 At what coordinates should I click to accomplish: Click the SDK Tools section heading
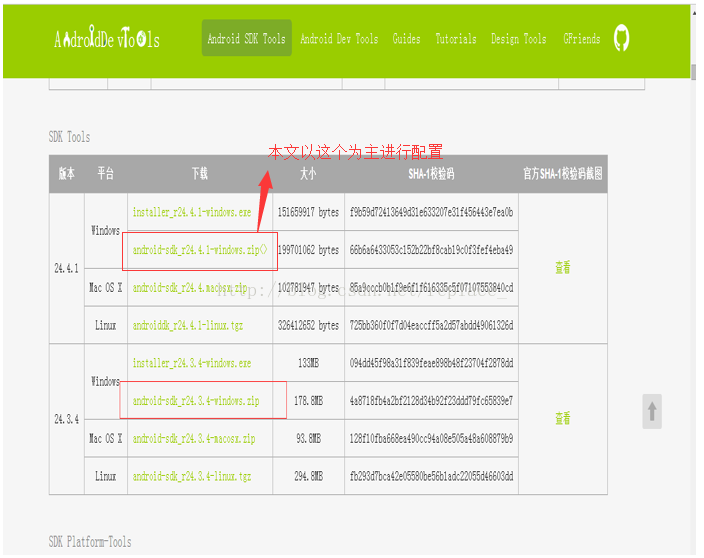(x=70, y=137)
